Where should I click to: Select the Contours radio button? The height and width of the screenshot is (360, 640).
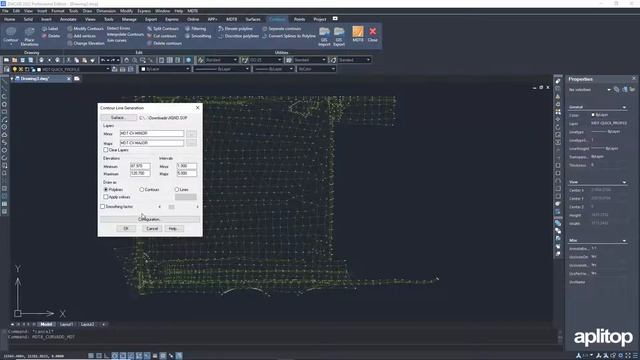[x=142, y=189]
